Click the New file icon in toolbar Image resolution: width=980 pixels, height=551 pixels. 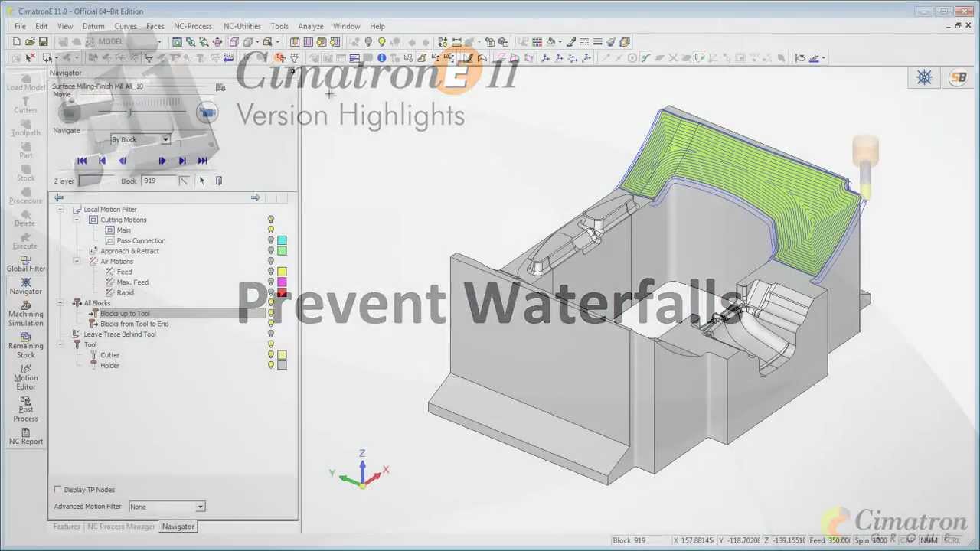(x=16, y=42)
